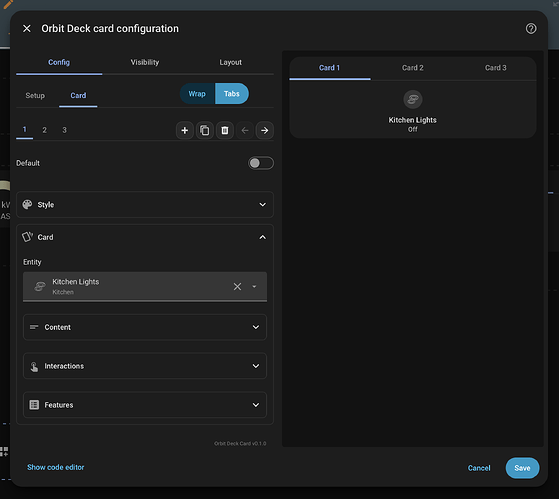This screenshot has width=559, height=499.
Task: Click the Kitchen Lights name in the preview
Action: [412, 120]
